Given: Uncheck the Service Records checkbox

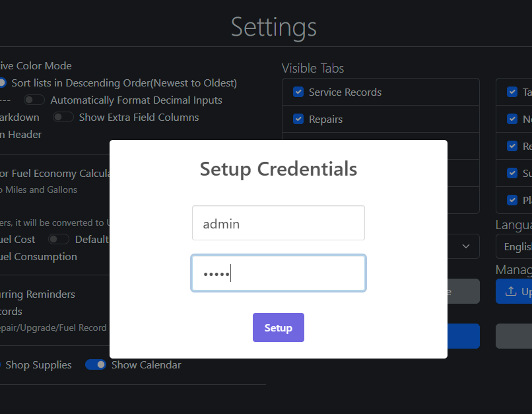Looking at the screenshot, I should tap(298, 92).
